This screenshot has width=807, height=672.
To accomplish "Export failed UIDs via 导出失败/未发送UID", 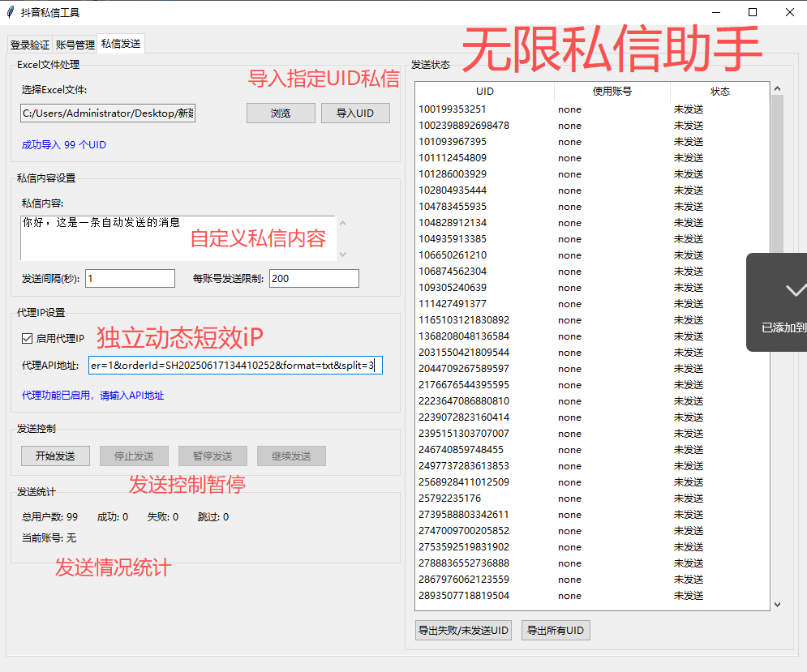I will 463,630.
